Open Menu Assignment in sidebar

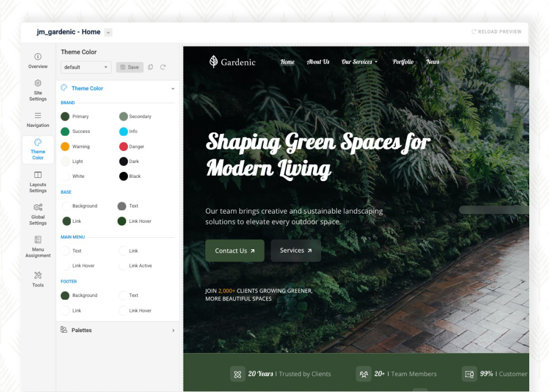click(x=38, y=247)
